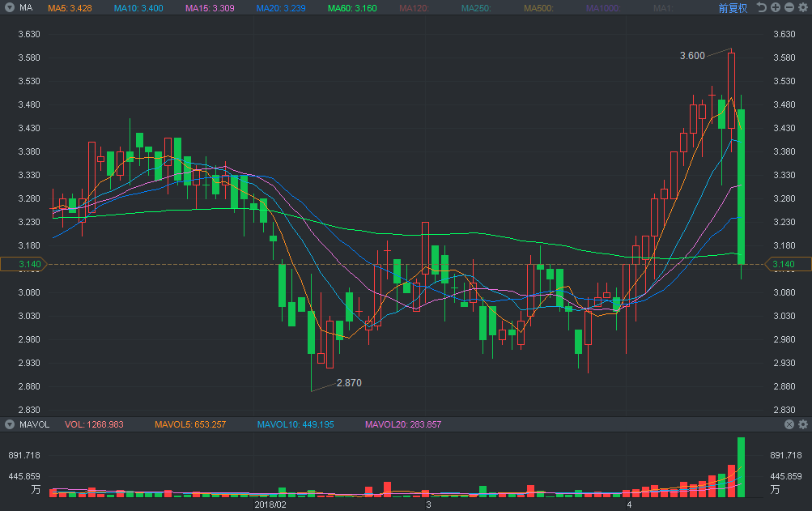Image resolution: width=812 pixels, height=511 pixels.
Task: Zoom out with the minus icon
Action: pos(789,7)
